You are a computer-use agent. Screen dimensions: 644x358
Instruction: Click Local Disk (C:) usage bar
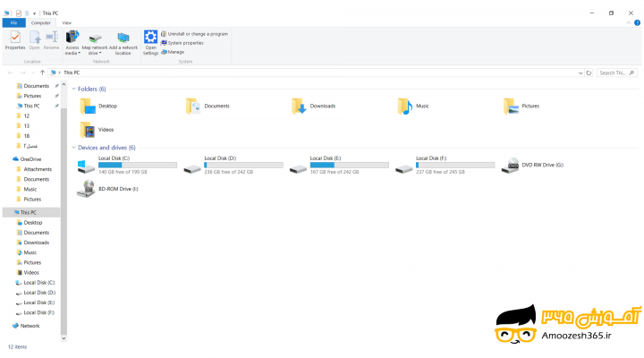(138, 165)
